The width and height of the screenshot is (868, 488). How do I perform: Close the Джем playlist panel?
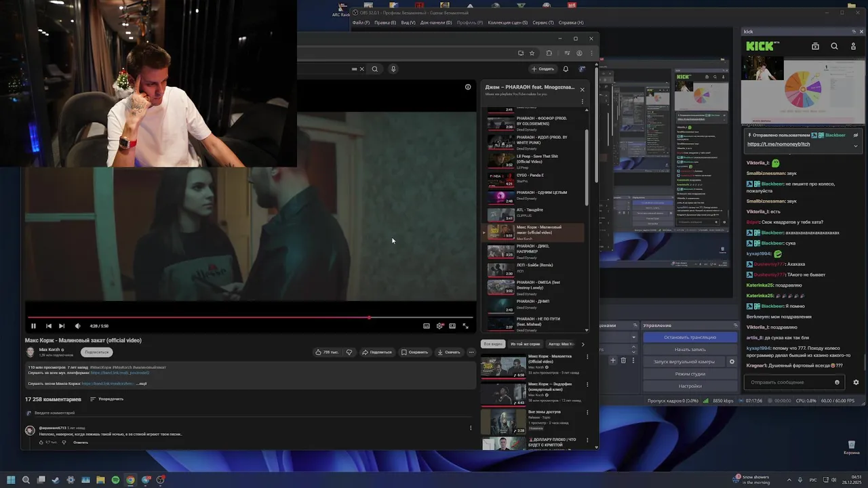click(x=582, y=89)
